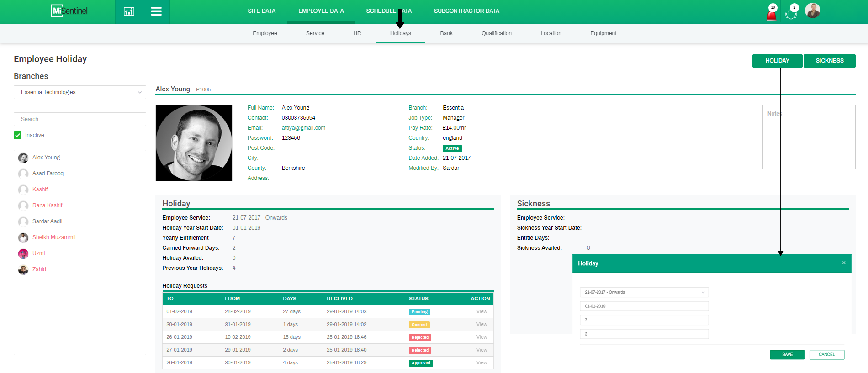The image size is (868, 373).
Task: Click the SICKNESS button
Action: pyautogui.click(x=830, y=61)
